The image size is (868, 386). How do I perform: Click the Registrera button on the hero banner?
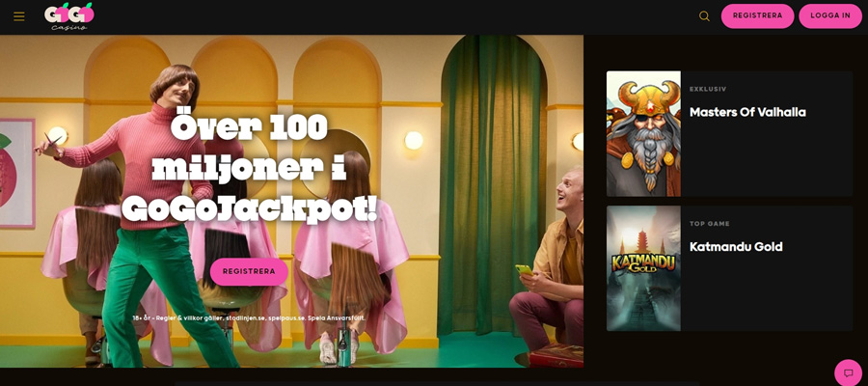[249, 272]
